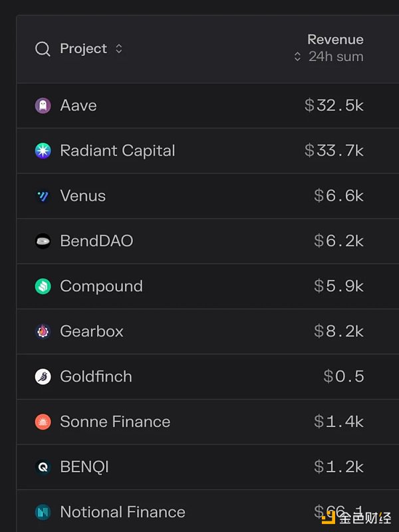Click the Gearbox flame logo
This screenshot has height=532, width=399.
click(43, 331)
